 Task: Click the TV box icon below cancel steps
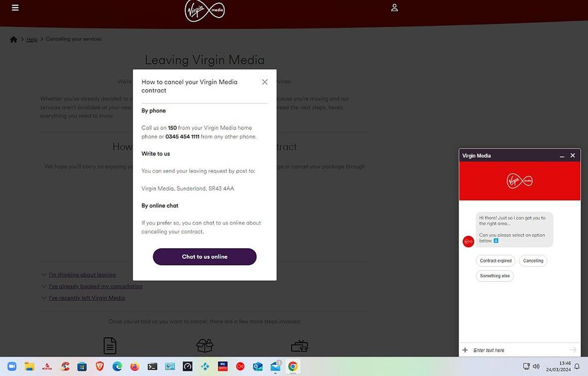coord(299,345)
